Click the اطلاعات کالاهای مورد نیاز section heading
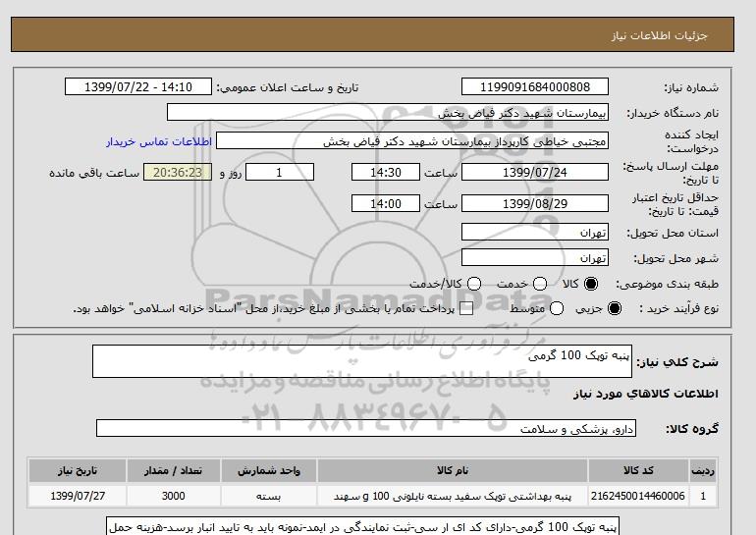This screenshot has width=756, height=535. (x=646, y=394)
